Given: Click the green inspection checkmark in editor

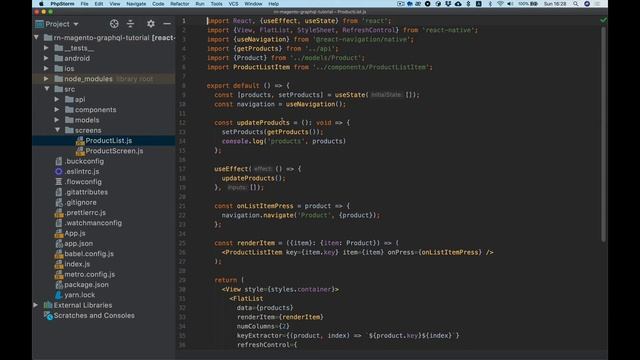Looking at the screenshot, I should [603, 20].
